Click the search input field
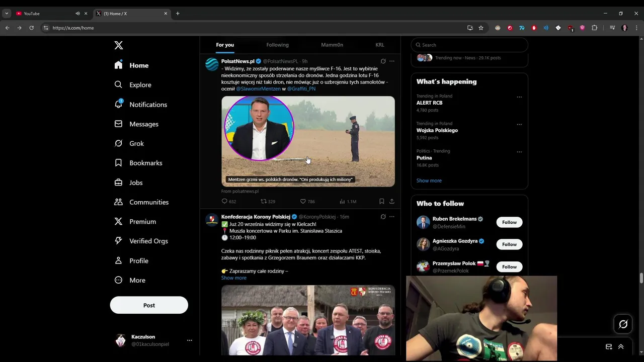This screenshot has height=362, width=644. pos(469,45)
